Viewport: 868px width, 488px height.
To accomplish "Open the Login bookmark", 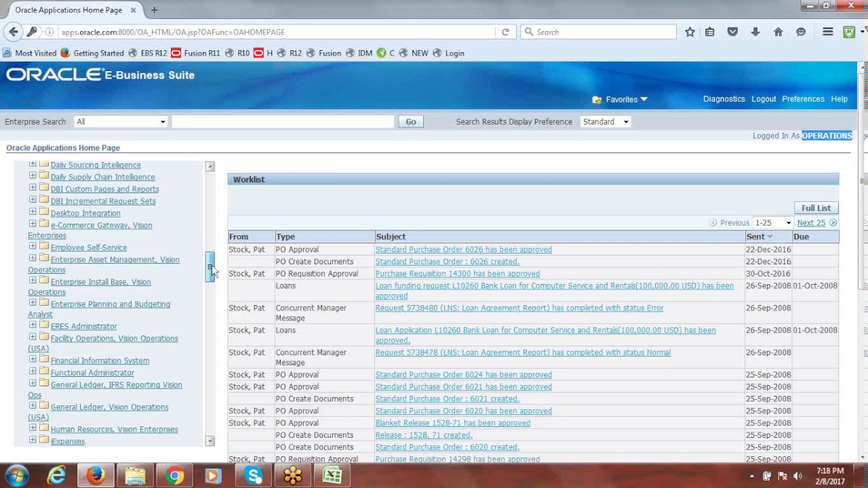I will [448, 53].
